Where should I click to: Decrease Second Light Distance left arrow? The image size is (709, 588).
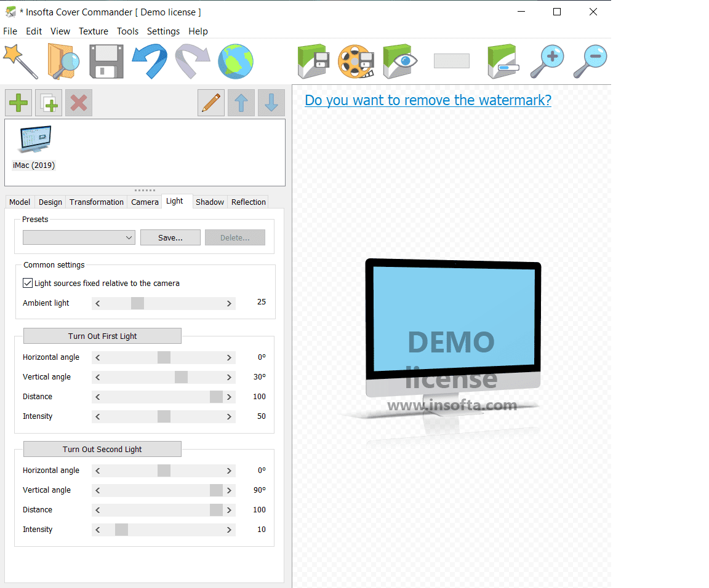[x=98, y=510]
